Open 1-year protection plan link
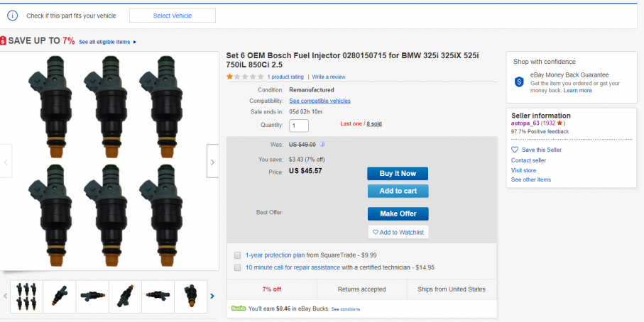The height and width of the screenshot is (322, 644). (275, 255)
